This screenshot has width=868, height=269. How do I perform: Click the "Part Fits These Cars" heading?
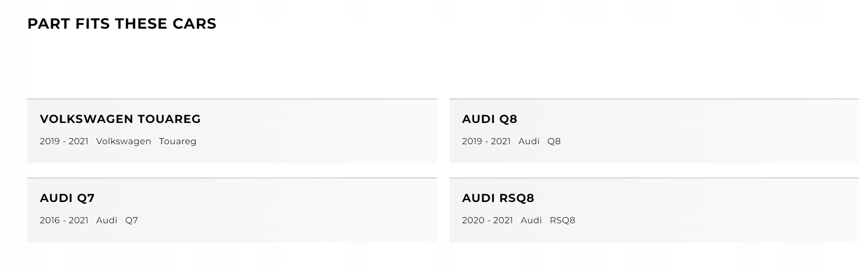(x=122, y=24)
